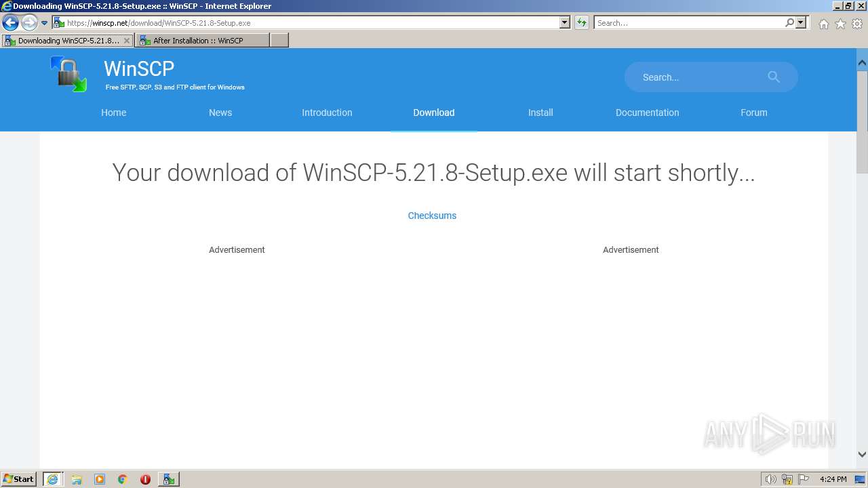Click Internet Explorer taskbar icon
Screen dimensions: 868x488
[x=53, y=479]
